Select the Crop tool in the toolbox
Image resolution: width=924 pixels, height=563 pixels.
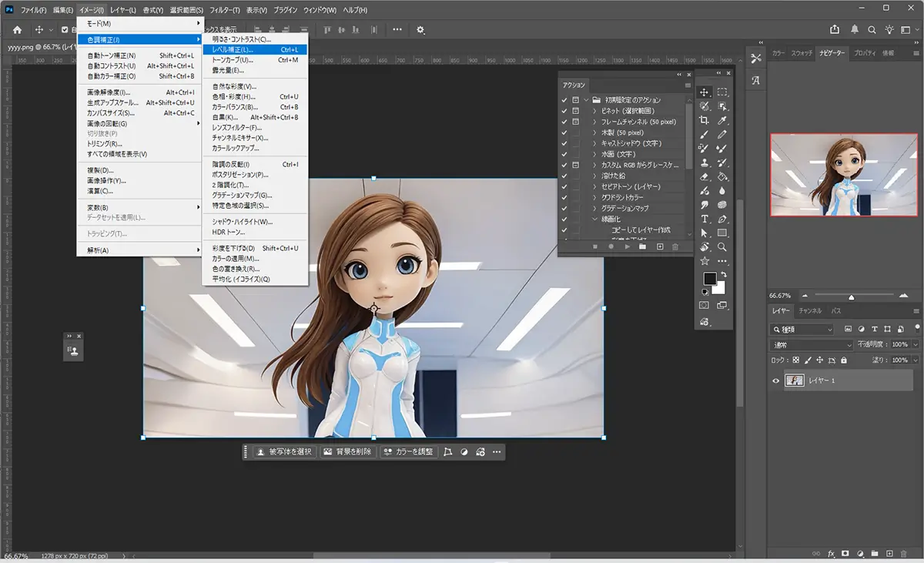click(704, 120)
